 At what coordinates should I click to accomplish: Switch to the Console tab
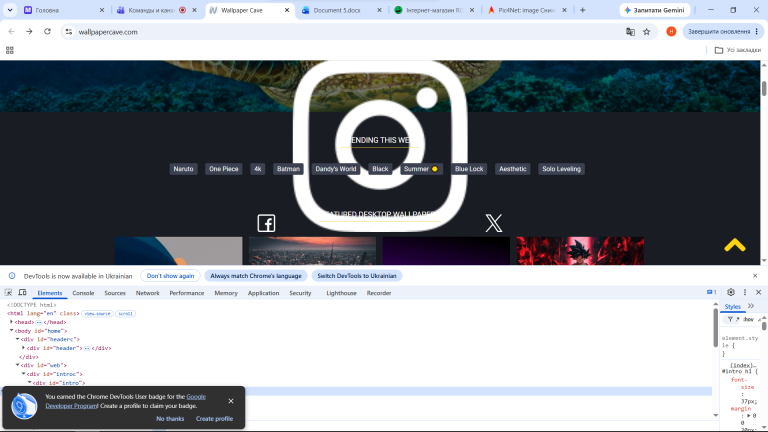click(x=83, y=293)
